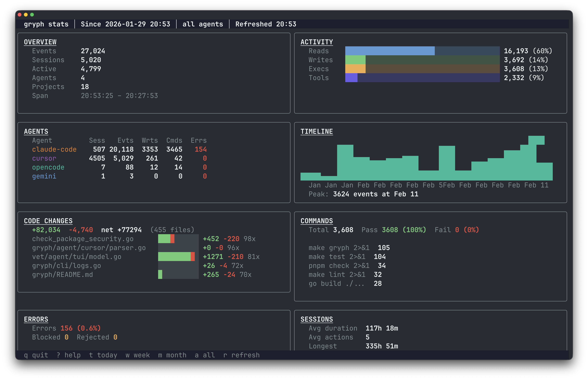Select the m month time filter
The height and width of the screenshot is (380, 588).
tap(172, 355)
